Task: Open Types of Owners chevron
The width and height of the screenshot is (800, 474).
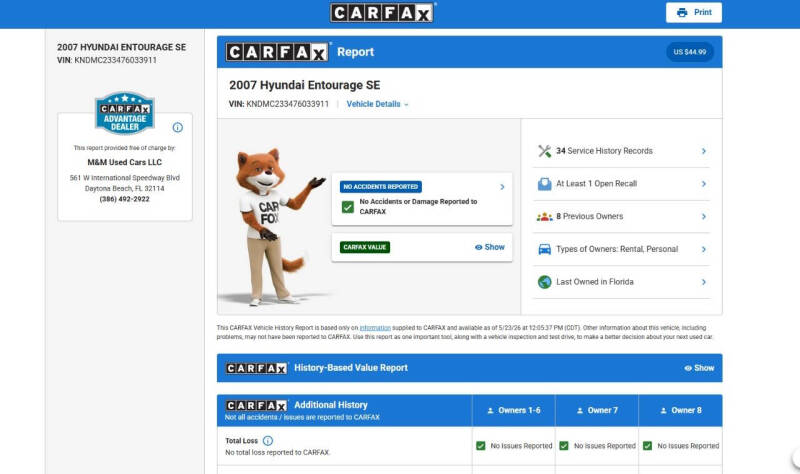Action: point(704,249)
